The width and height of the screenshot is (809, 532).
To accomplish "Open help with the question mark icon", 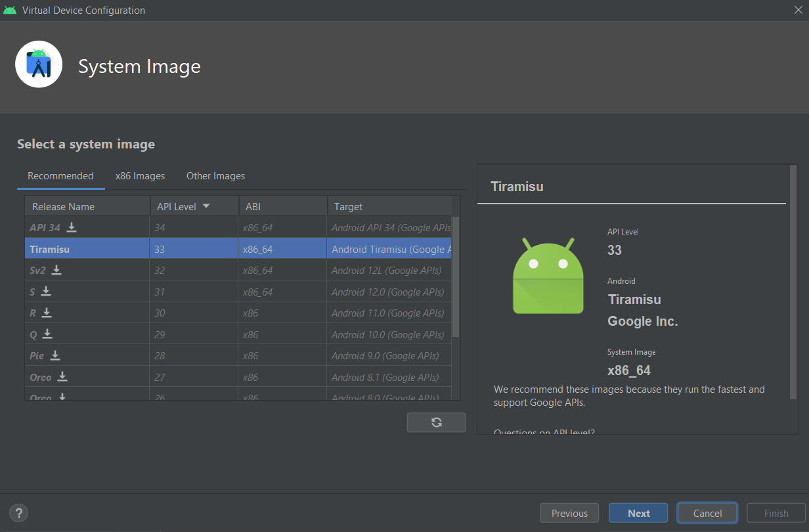I will (x=18, y=513).
